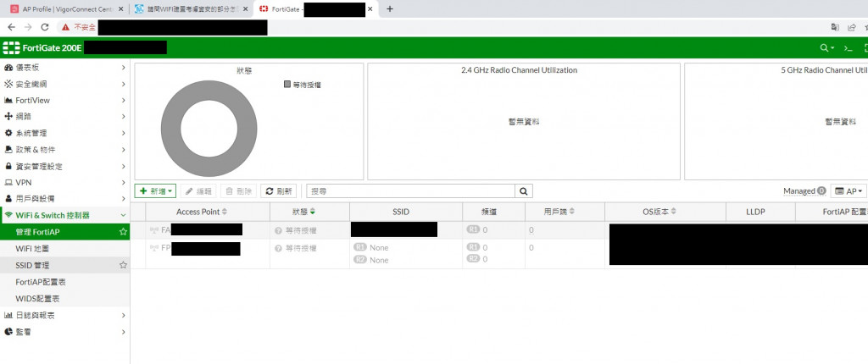868x364 pixels.
Task: Sort by 用戶端 column arrows
Action: click(x=571, y=212)
